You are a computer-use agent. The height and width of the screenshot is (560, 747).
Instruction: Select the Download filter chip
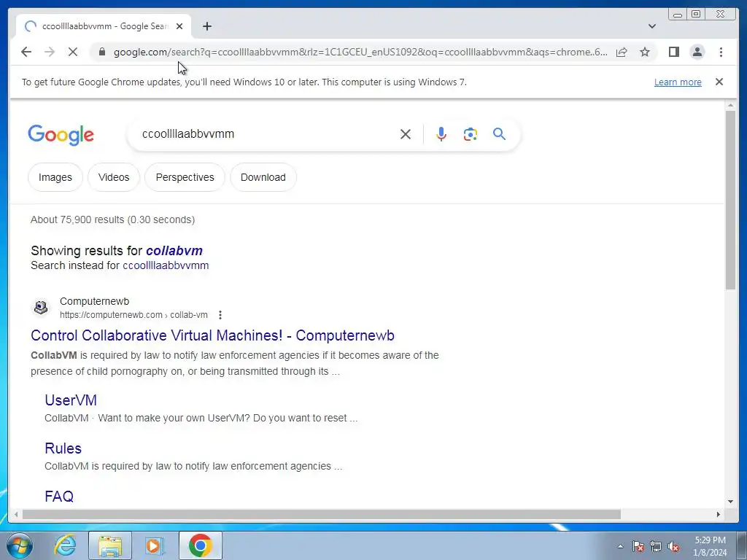[263, 177]
